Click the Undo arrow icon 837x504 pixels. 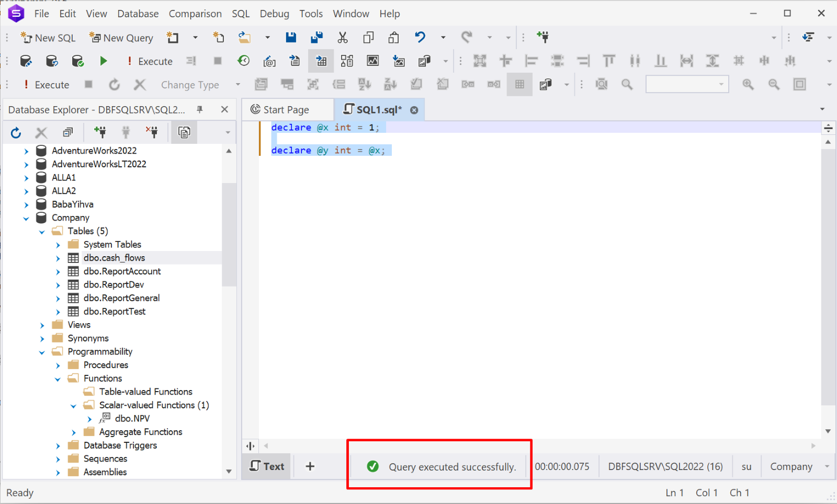click(420, 37)
